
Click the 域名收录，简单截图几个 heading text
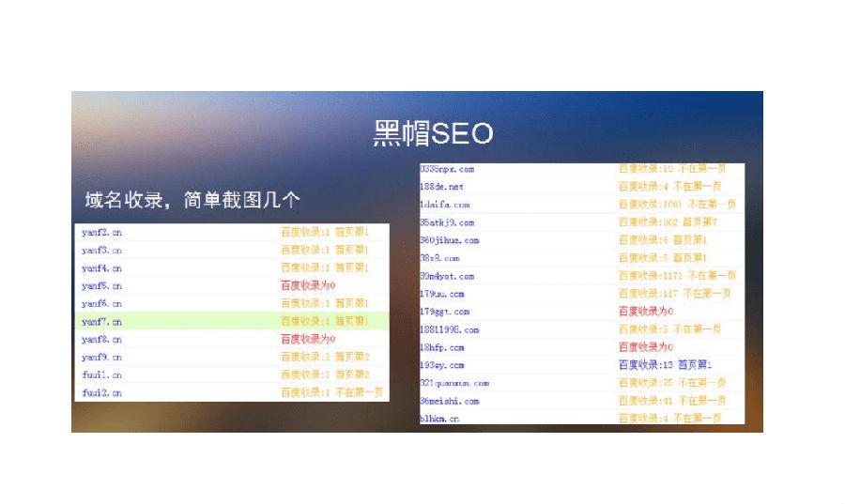(192, 201)
